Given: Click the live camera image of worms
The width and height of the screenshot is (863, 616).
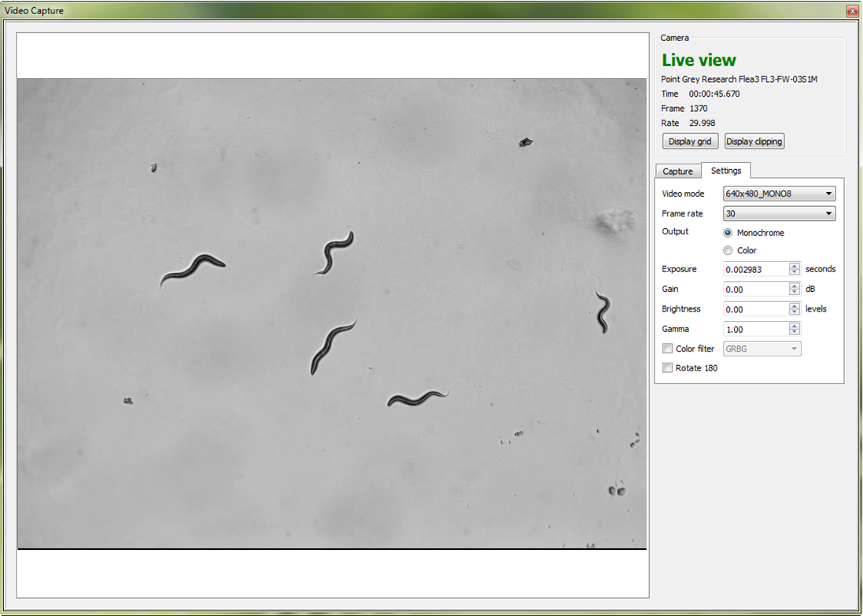Looking at the screenshot, I should coord(332,313).
